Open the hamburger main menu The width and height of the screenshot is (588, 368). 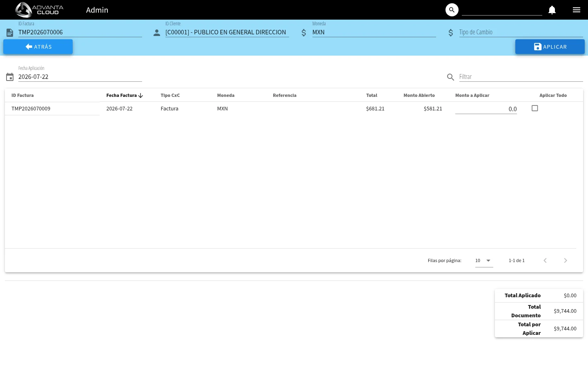pos(577,10)
